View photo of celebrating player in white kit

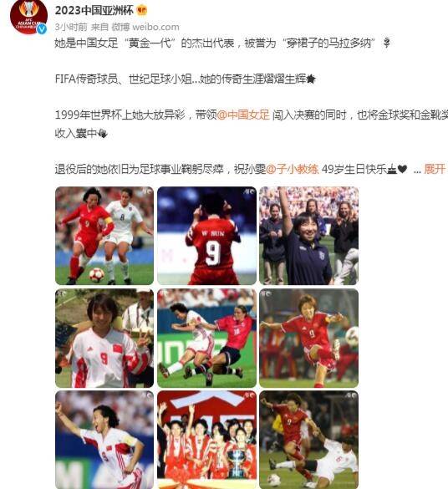(104, 440)
